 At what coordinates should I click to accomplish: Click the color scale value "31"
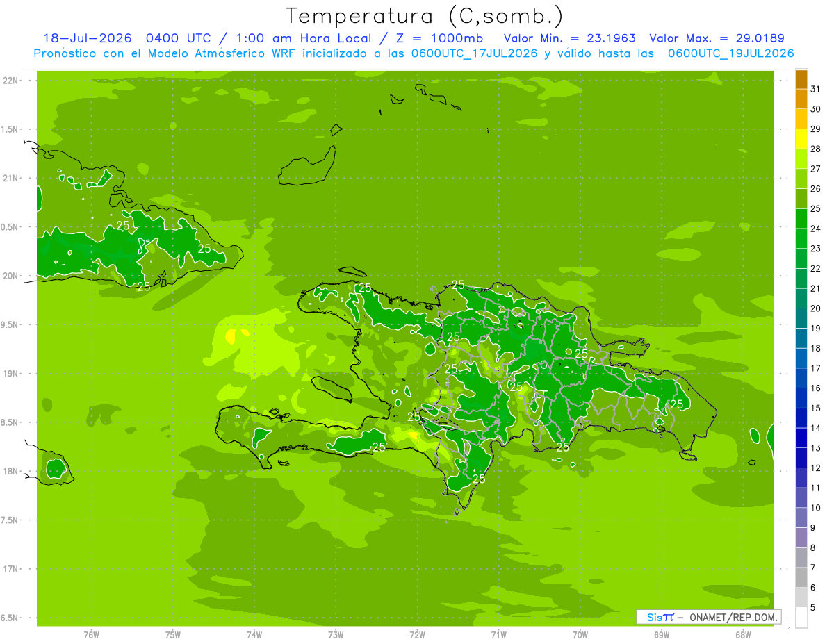coord(816,89)
